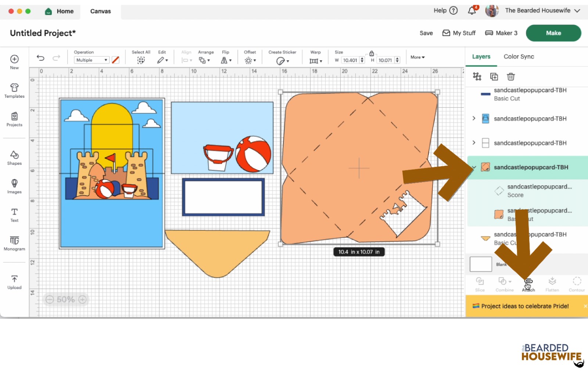Open the Templates panel
Image resolution: width=588 pixels, height=374 pixels.
coord(14,90)
